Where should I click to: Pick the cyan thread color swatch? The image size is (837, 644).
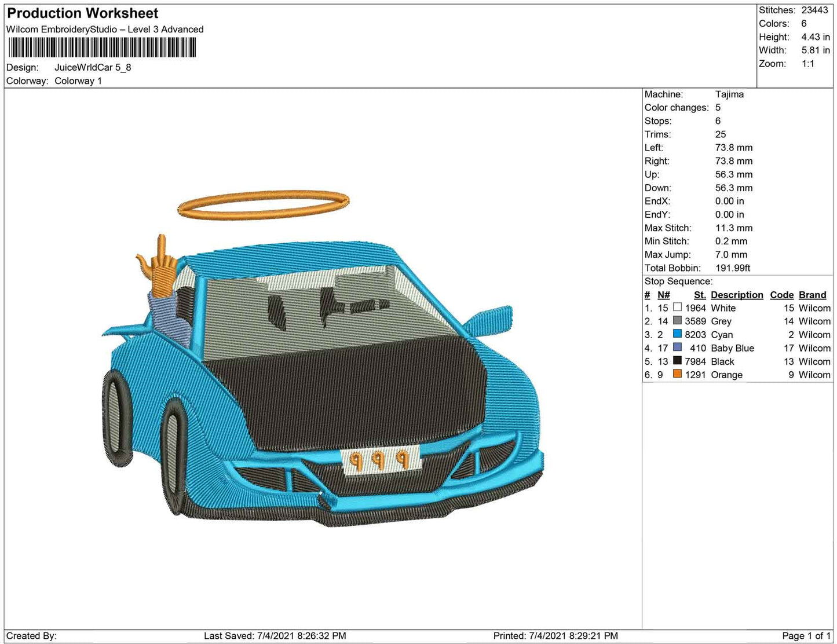(x=677, y=334)
